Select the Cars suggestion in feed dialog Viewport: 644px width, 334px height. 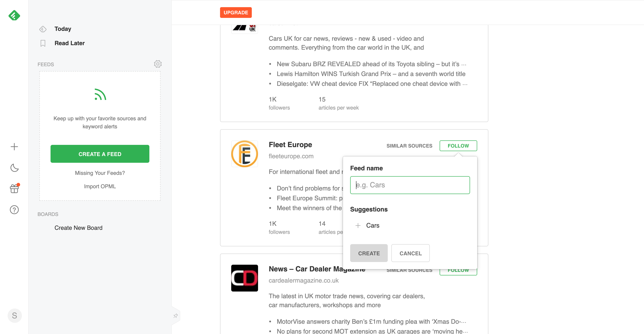373,224
